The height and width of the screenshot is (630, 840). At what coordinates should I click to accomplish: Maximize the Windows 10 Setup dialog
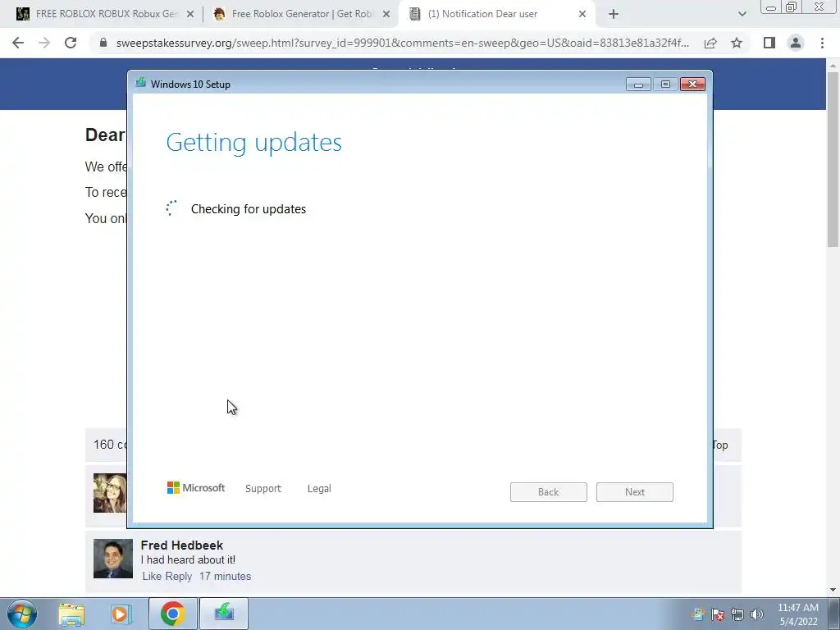click(x=665, y=84)
